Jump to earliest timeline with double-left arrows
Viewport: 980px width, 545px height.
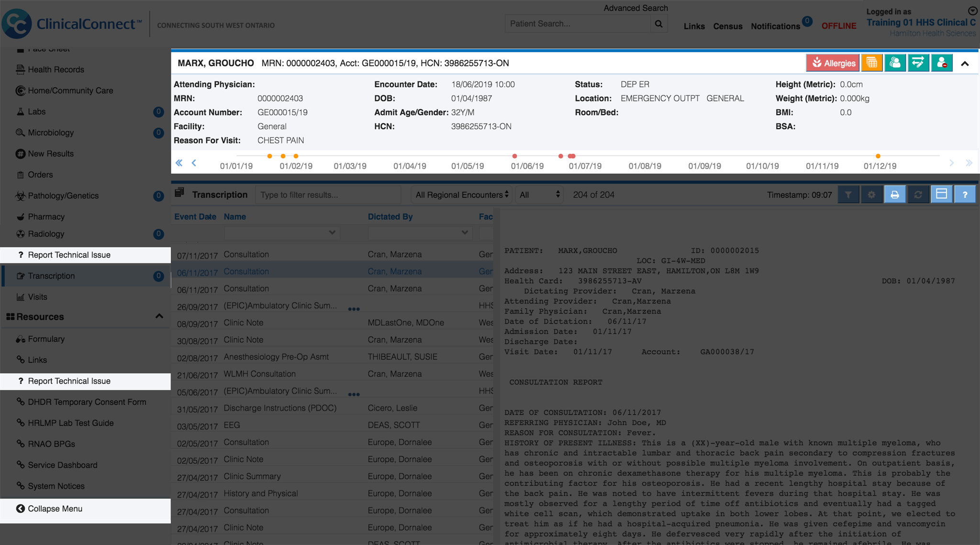[179, 163]
